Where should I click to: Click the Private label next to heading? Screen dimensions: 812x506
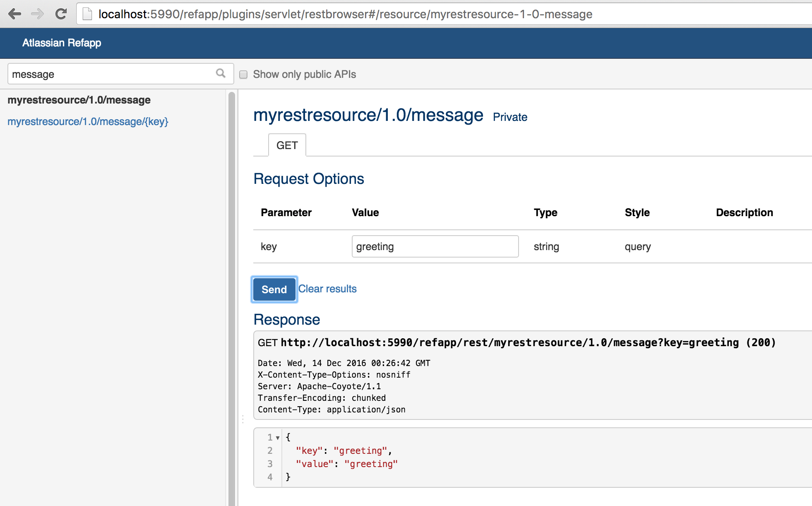510,117
